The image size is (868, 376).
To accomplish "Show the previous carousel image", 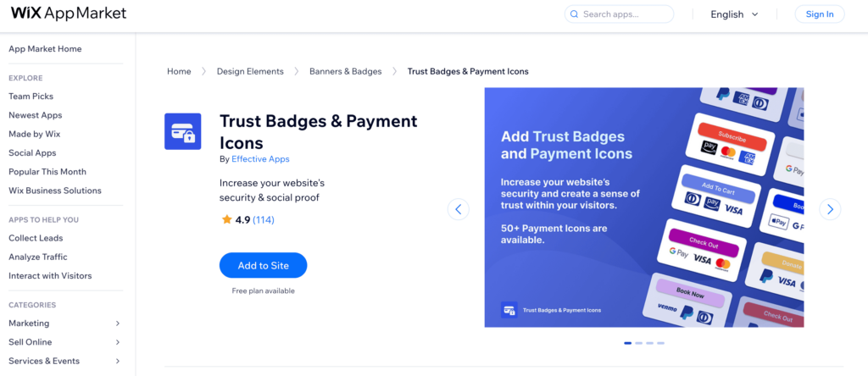I will coord(459,209).
